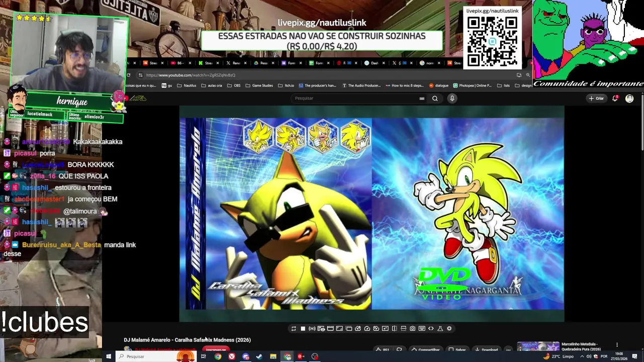This screenshot has height=362, width=644.
Task: Switch to the "Rena" X browser tab
Action: (x=235, y=63)
